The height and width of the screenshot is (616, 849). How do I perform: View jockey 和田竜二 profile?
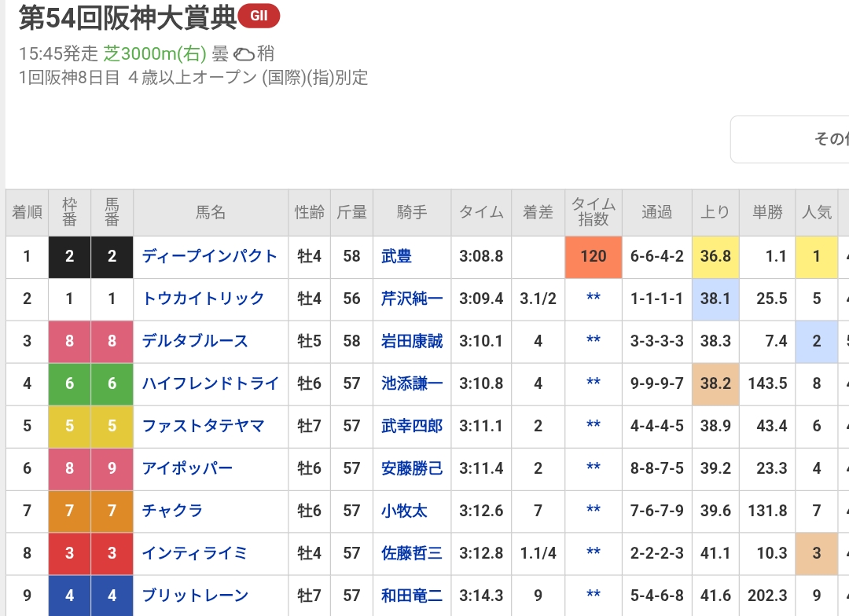[x=411, y=596]
